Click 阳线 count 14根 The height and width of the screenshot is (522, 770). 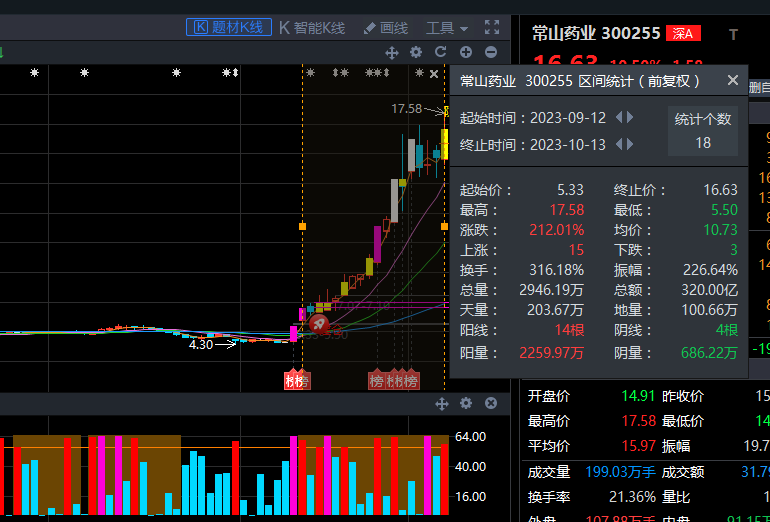pyautogui.click(x=570, y=330)
